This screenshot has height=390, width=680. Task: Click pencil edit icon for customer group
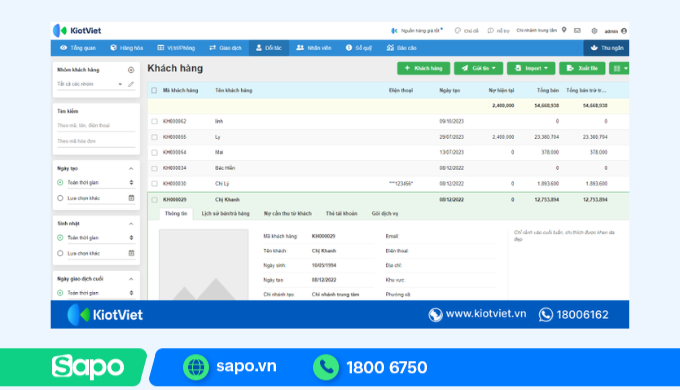point(131,84)
